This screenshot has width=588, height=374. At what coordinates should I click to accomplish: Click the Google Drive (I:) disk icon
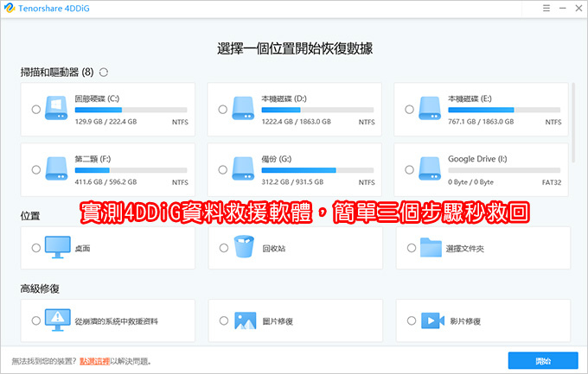point(430,168)
